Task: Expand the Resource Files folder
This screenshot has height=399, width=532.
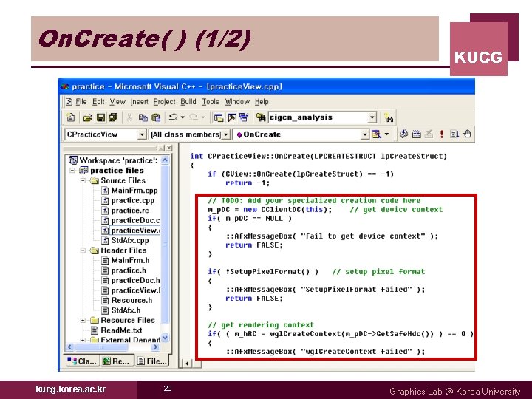Action: (83, 320)
